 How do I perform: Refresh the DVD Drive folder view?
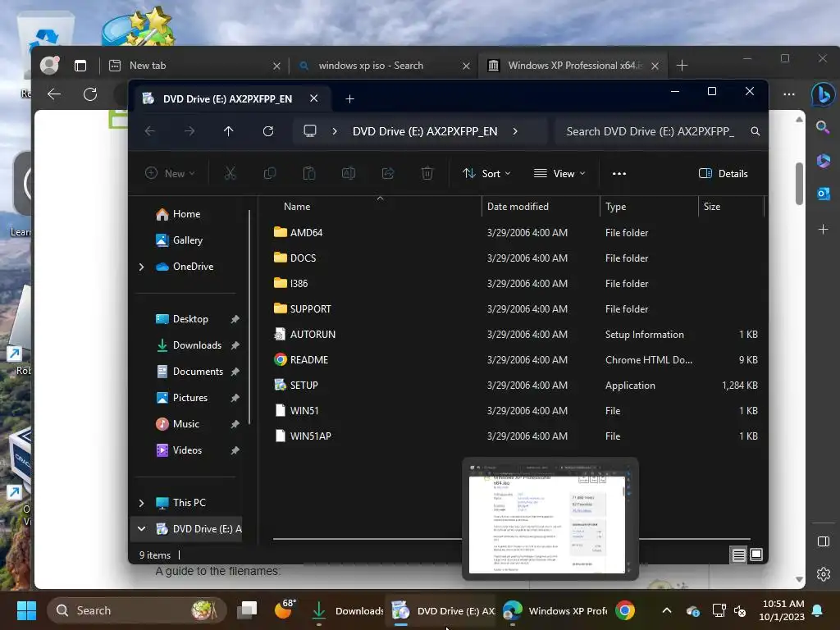[x=268, y=131]
